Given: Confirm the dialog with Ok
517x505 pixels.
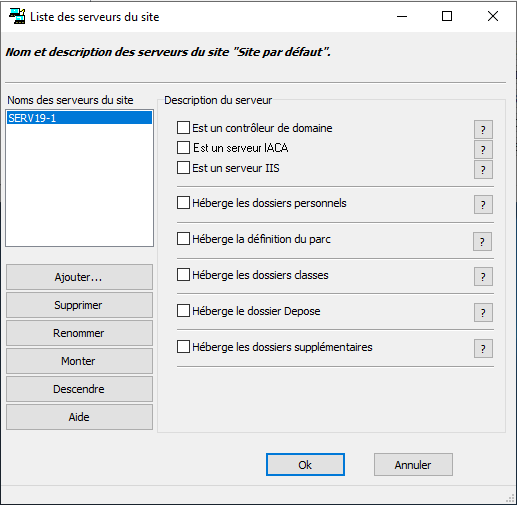Looking at the screenshot, I should coord(305,464).
